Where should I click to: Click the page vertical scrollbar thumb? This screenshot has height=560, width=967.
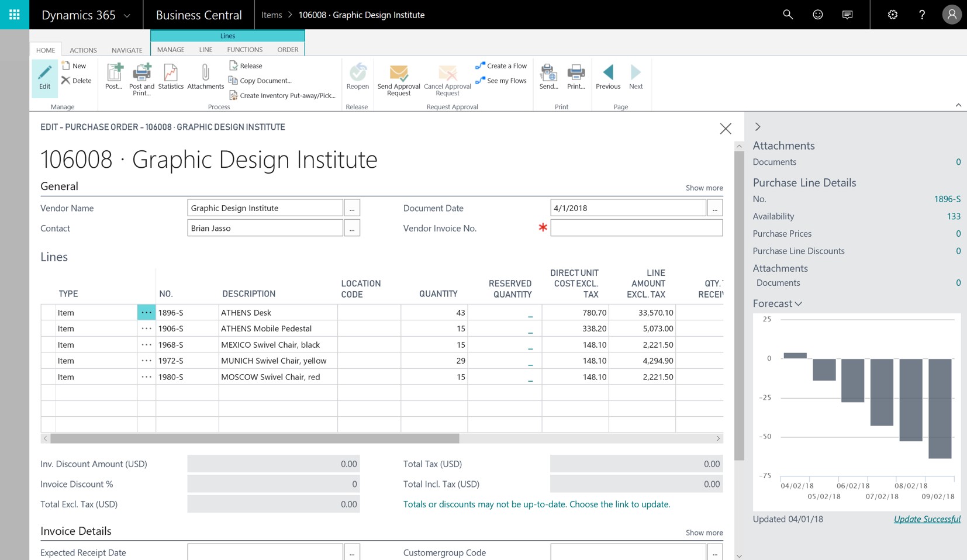(x=740, y=306)
